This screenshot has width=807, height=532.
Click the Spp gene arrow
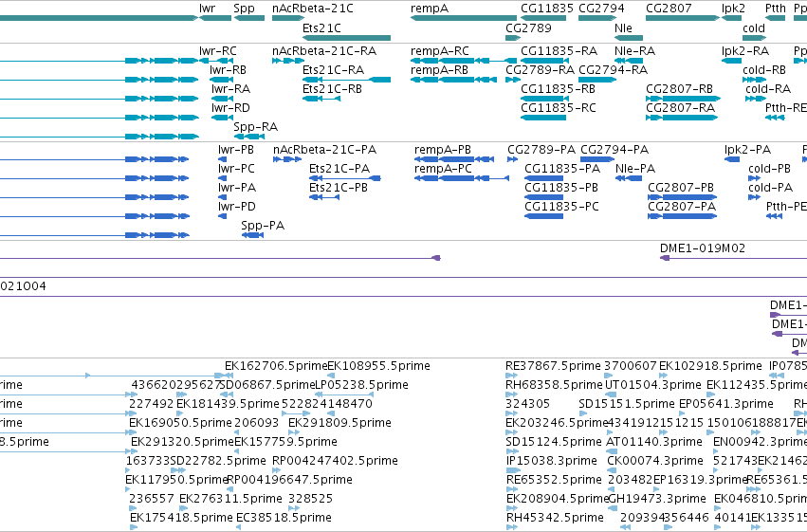tap(249, 18)
